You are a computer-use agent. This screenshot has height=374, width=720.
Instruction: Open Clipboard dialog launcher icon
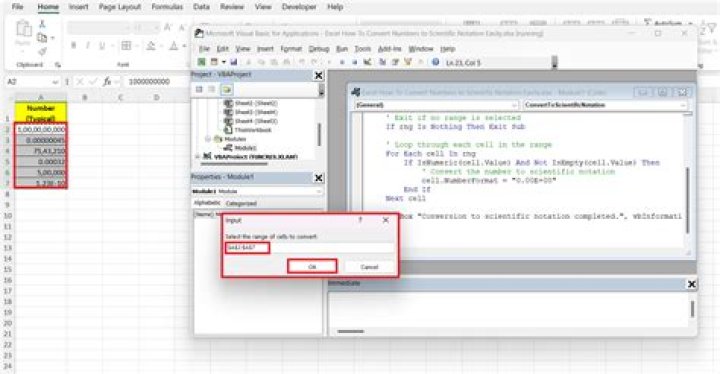(x=57, y=65)
